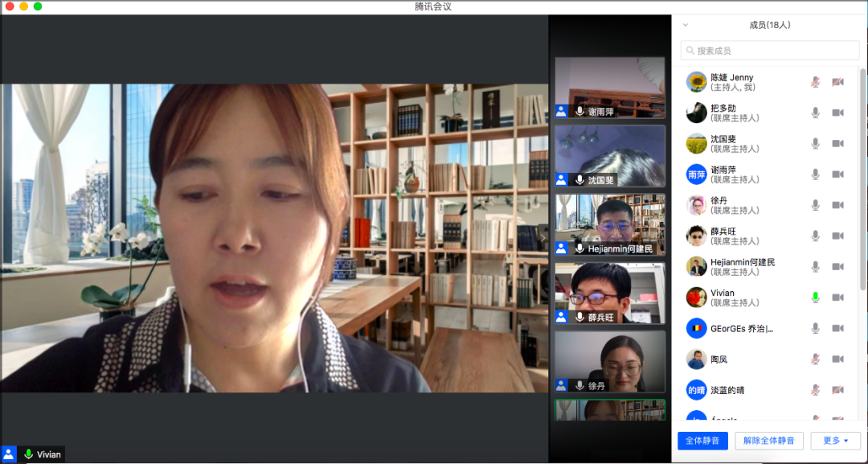Collapse the 成员(18人) panel chevron

click(x=686, y=25)
